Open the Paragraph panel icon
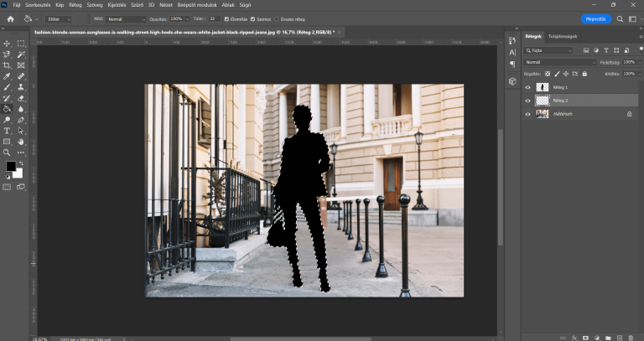Screen dimensions: 644x341 point(512,64)
